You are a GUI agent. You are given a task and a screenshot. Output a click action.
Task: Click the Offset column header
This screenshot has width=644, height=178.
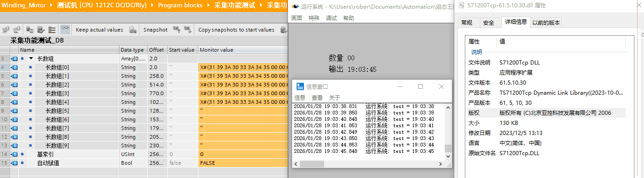[157, 50]
